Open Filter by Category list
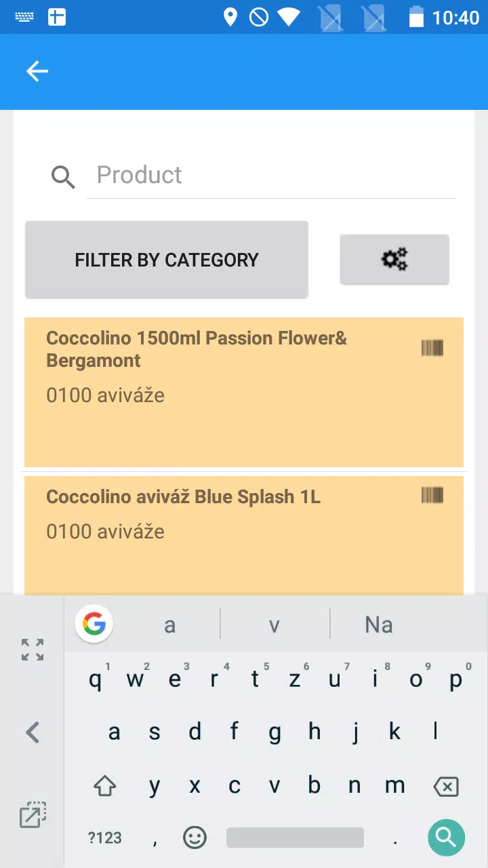 [167, 260]
